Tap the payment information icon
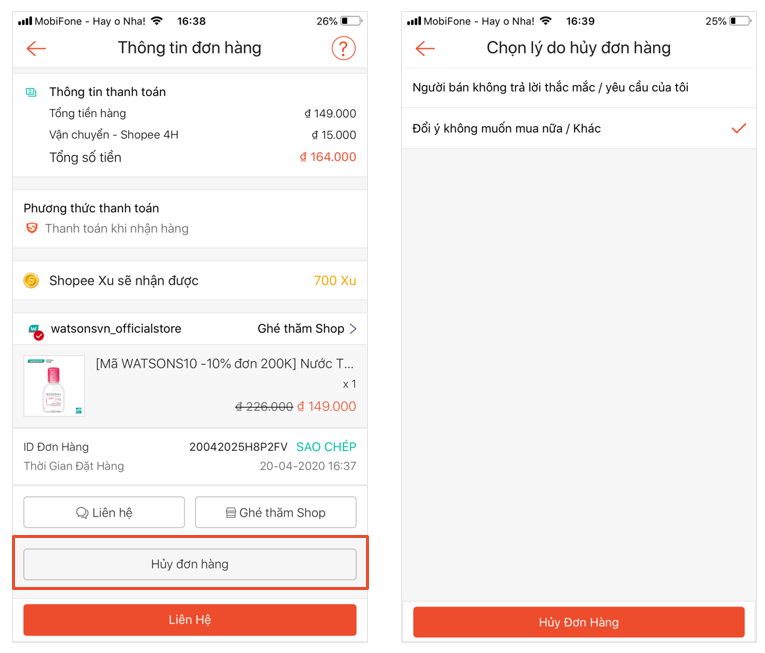765x653 pixels. [x=31, y=92]
